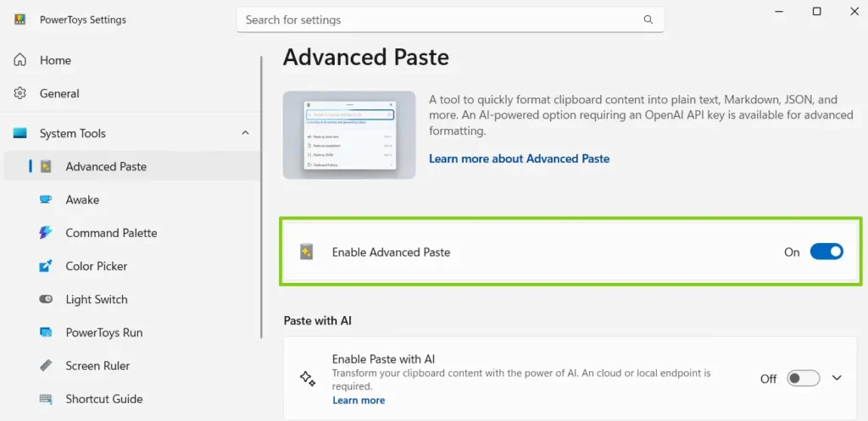The height and width of the screenshot is (421, 868).
Task: Close the PowerToys Settings window
Action: click(854, 12)
